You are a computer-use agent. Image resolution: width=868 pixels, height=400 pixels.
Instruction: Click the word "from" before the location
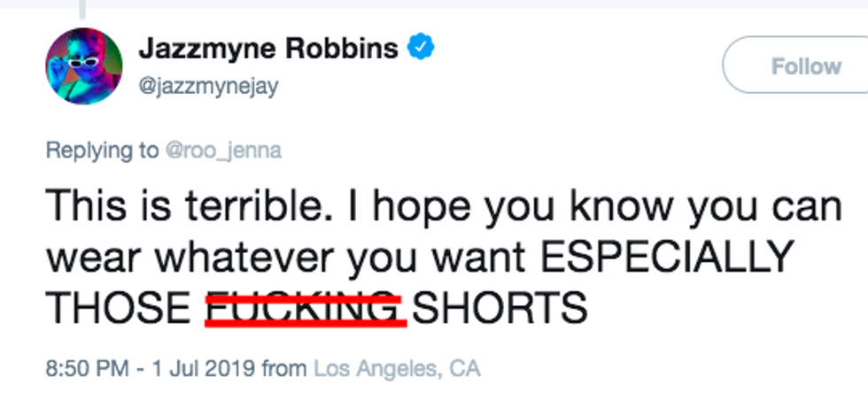[284, 367]
